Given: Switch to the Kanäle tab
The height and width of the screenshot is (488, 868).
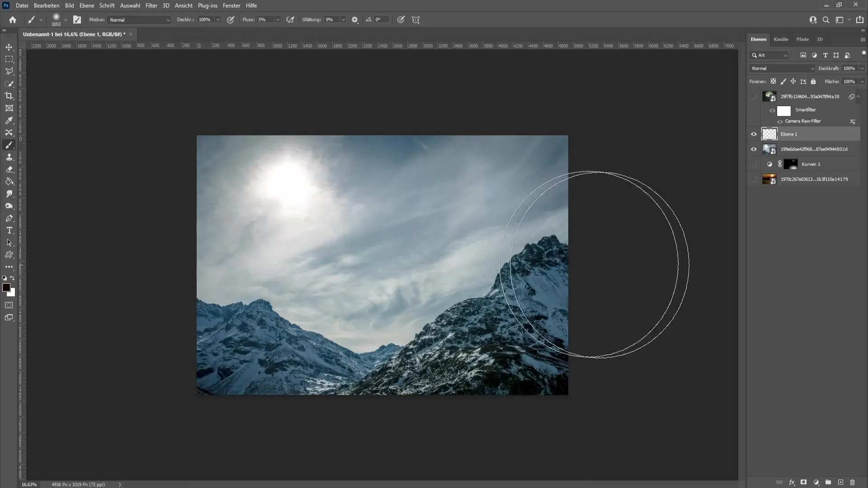Looking at the screenshot, I should click(x=781, y=39).
